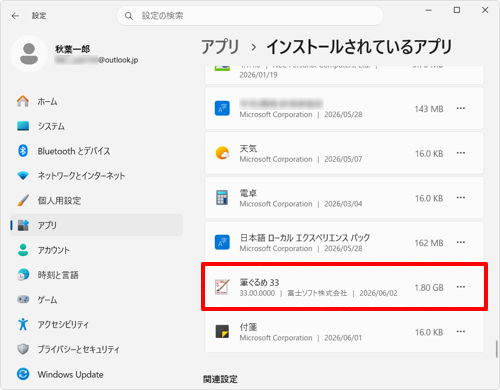Click the 富士ソフト株式会社 publisher text
This screenshot has width=500, height=390.
click(x=317, y=293)
